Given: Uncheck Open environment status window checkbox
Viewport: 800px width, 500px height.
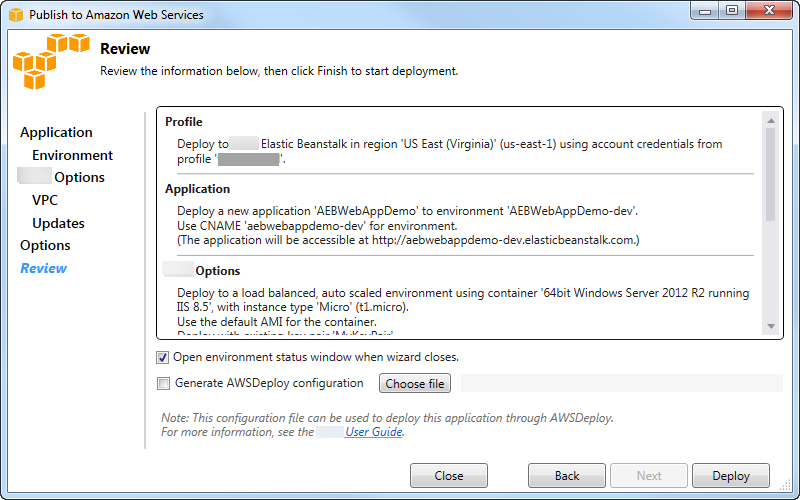Looking at the screenshot, I should (163, 357).
